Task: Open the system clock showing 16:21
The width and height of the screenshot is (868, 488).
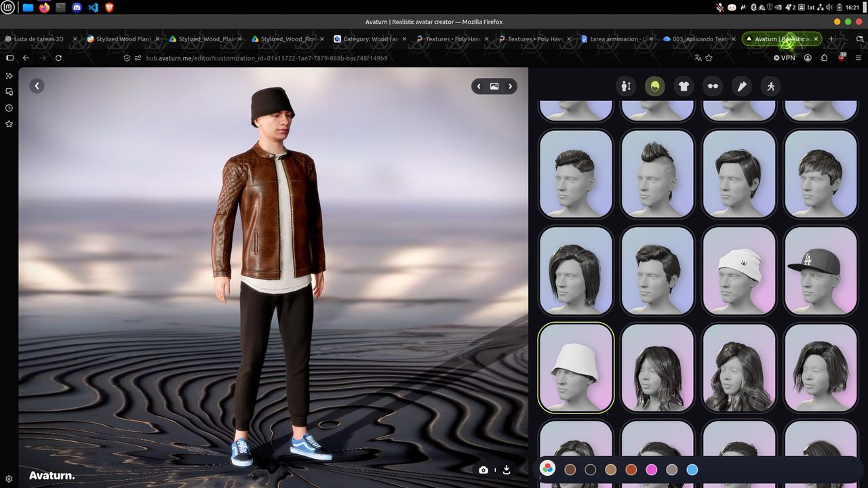Action: click(852, 7)
